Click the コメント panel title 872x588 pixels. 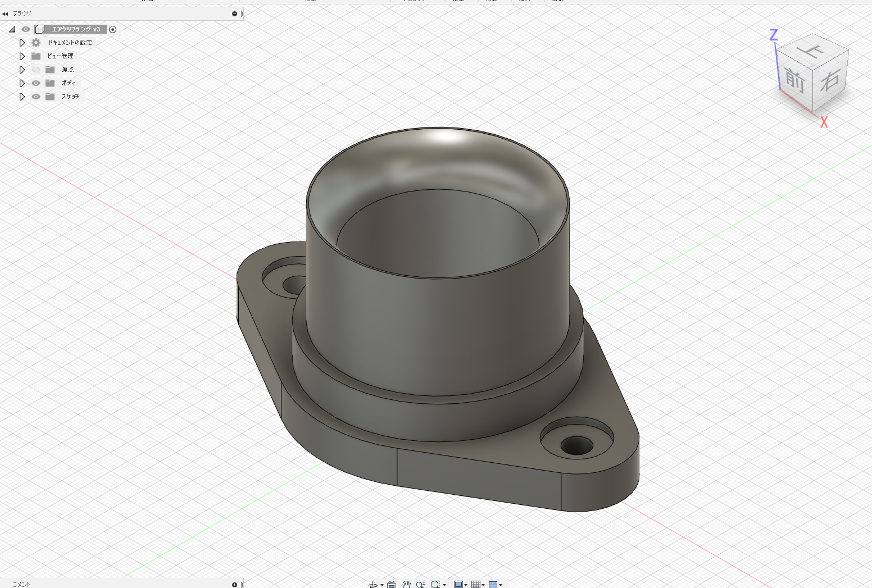pos(22,585)
